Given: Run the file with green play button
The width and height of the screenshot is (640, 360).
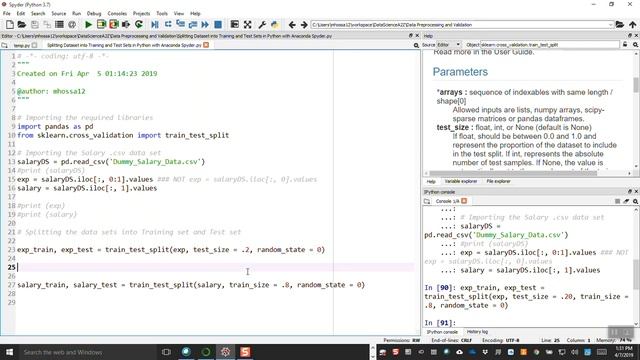Looking at the screenshot, I should pyautogui.click(x=88, y=24).
